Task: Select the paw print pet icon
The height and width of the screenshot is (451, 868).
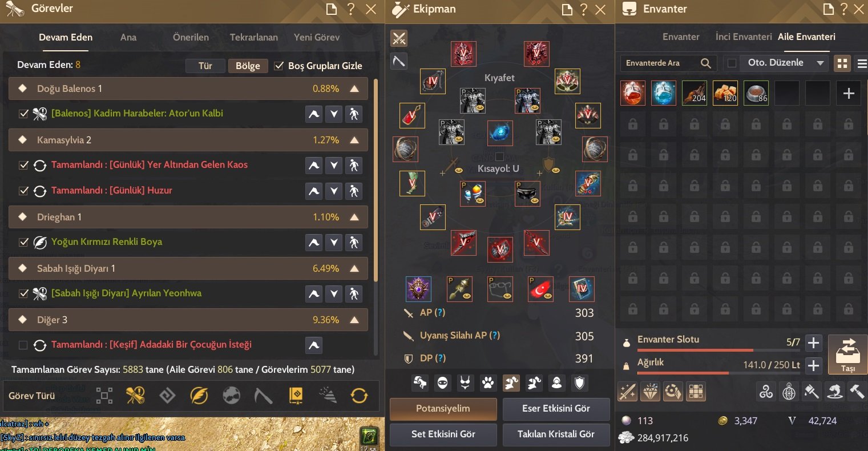Action: point(488,383)
